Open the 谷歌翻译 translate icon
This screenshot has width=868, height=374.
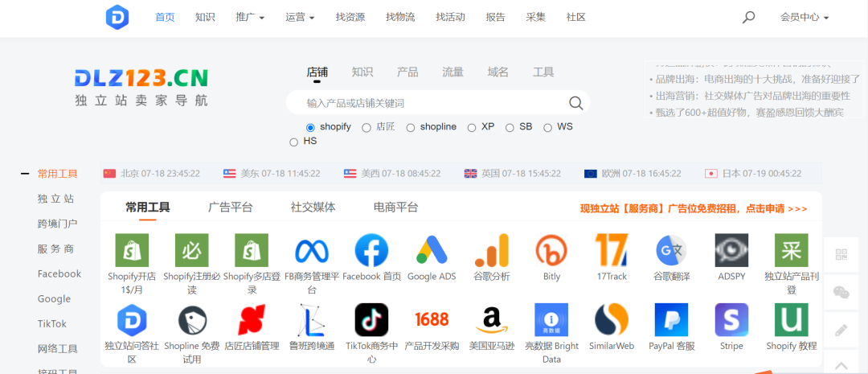(671, 250)
